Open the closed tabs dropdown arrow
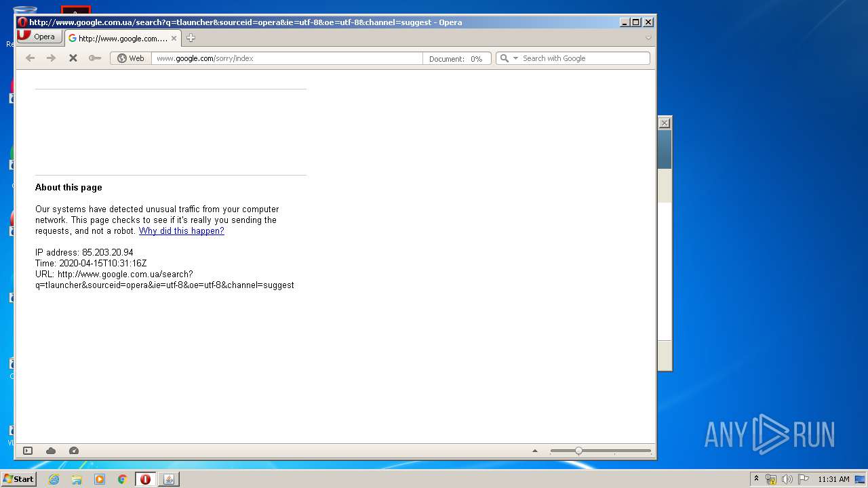The height and width of the screenshot is (488, 868). 648,38
